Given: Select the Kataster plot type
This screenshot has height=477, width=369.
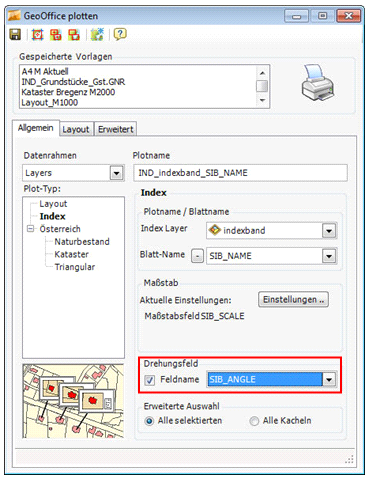Looking at the screenshot, I should tap(72, 254).
